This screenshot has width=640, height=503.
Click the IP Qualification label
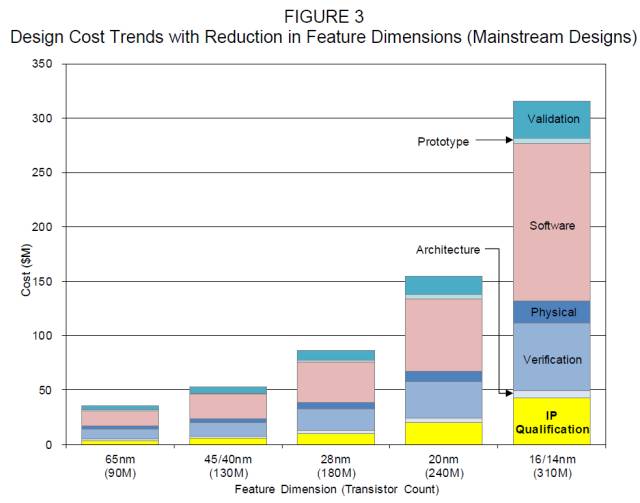tap(552, 422)
